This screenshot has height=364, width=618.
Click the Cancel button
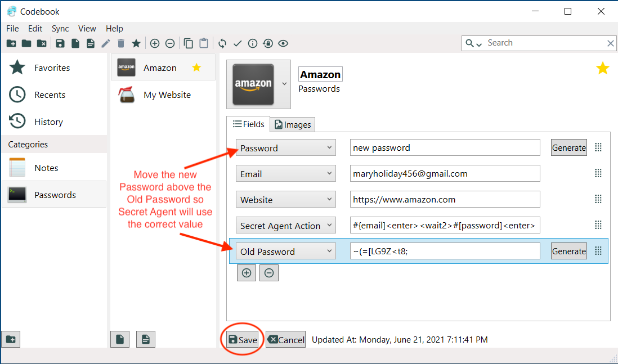[286, 340]
